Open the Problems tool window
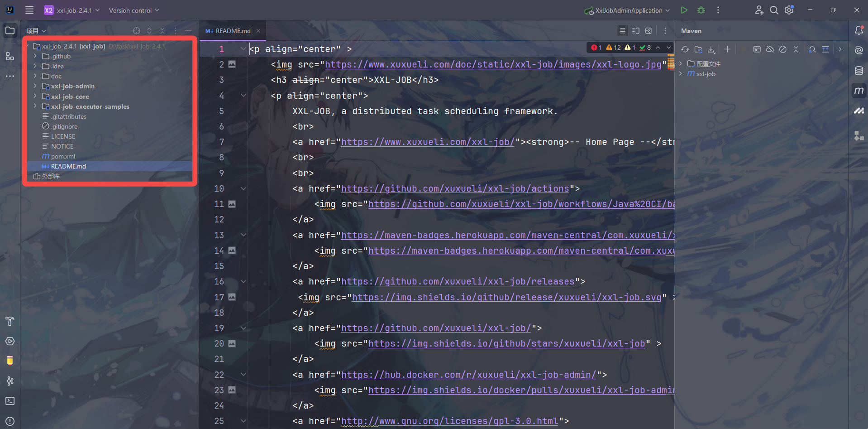This screenshot has height=429, width=868. pos(10,421)
